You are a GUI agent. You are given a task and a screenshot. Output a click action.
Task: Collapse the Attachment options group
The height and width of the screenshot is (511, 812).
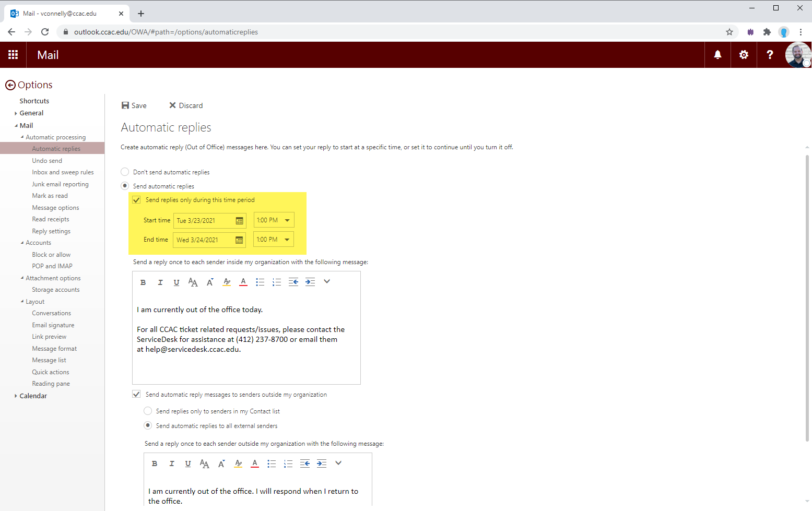click(22, 278)
